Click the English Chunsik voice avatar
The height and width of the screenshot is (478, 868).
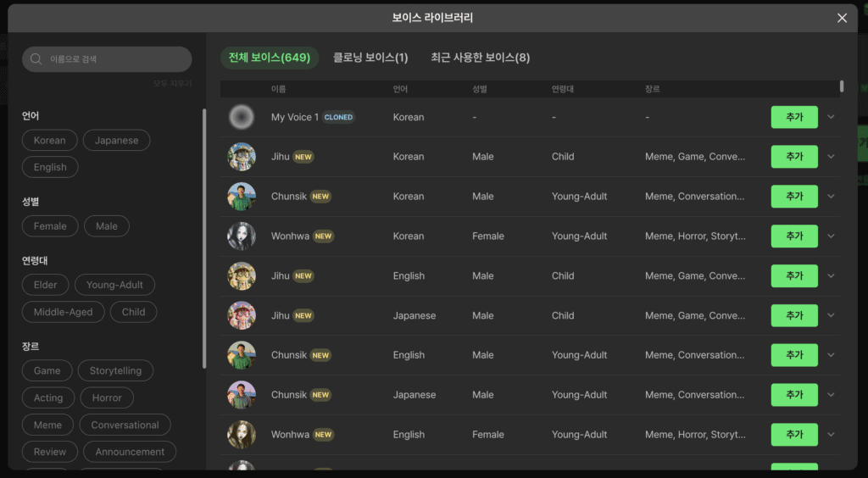pyautogui.click(x=242, y=355)
